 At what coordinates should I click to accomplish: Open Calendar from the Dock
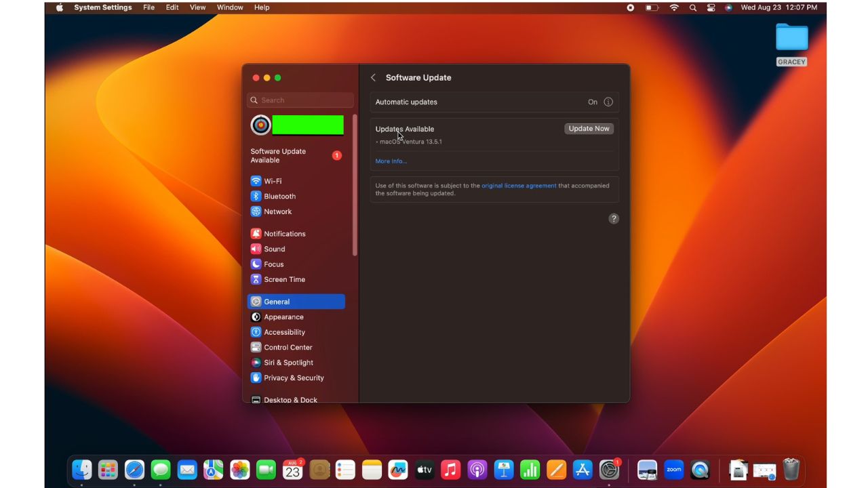click(x=293, y=469)
